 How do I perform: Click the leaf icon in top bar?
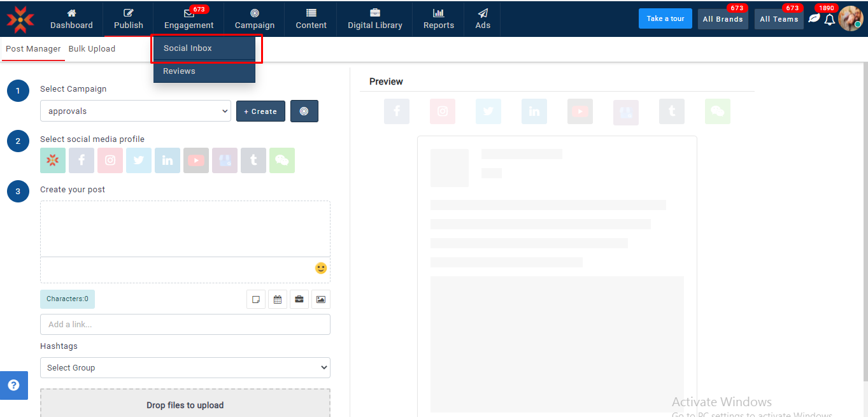814,18
